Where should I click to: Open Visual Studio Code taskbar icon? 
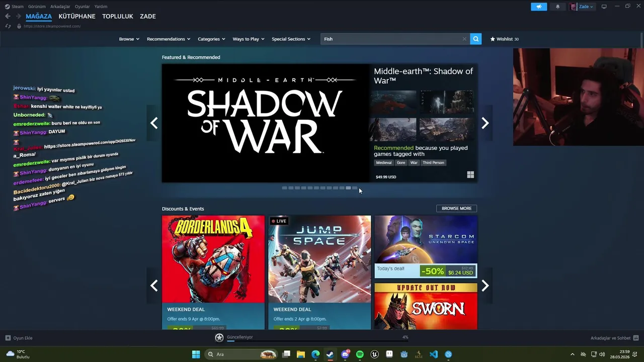(434, 354)
